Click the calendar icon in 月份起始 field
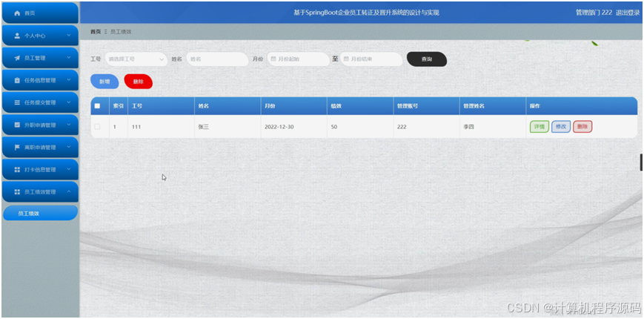Image resolution: width=644 pixels, height=319 pixels. coord(273,59)
